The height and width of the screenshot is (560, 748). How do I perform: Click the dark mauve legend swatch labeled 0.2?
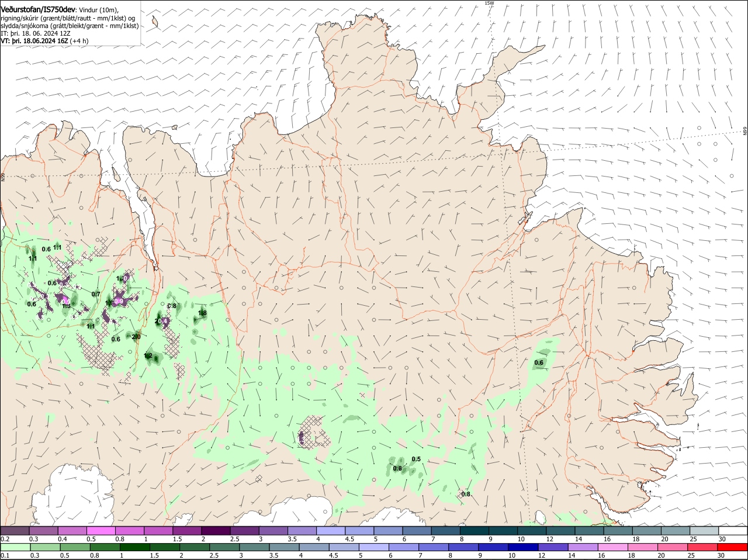click(15, 531)
